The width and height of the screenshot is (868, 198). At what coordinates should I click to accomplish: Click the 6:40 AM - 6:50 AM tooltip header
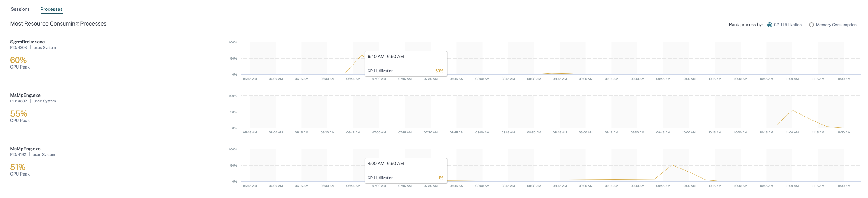385,57
